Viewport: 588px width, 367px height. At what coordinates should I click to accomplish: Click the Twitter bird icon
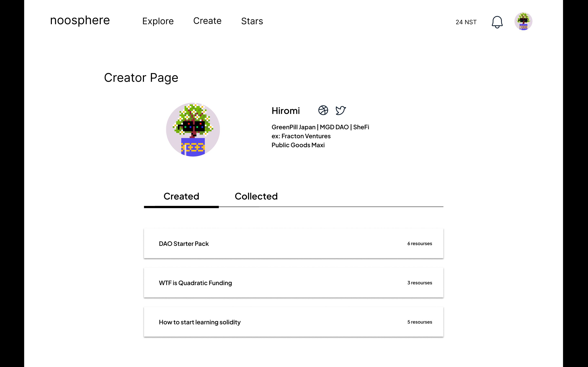pyautogui.click(x=340, y=110)
